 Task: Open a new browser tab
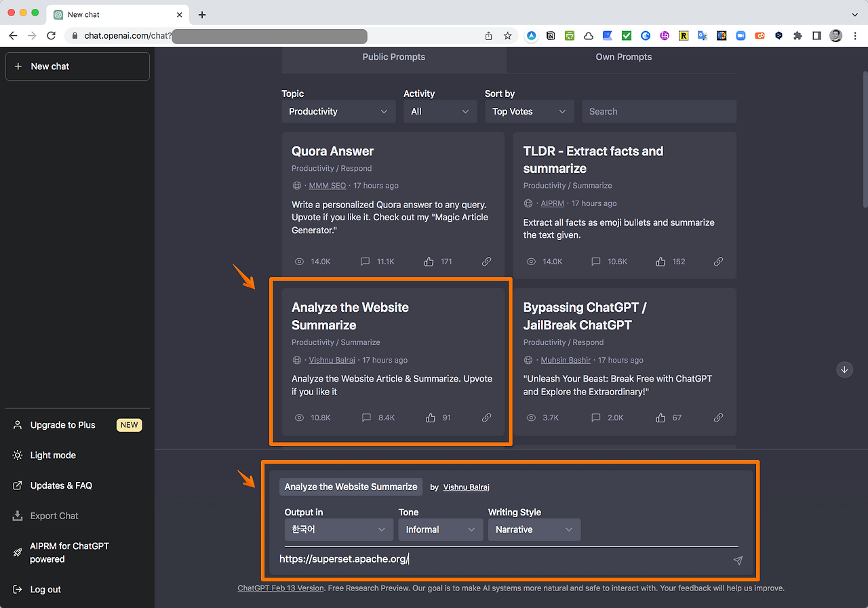point(202,14)
